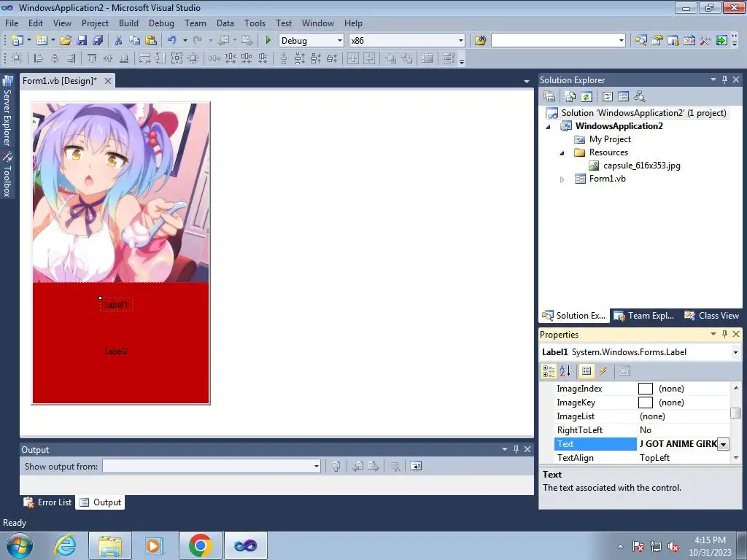
Task: Click the Open File folder icon
Action: click(x=65, y=41)
